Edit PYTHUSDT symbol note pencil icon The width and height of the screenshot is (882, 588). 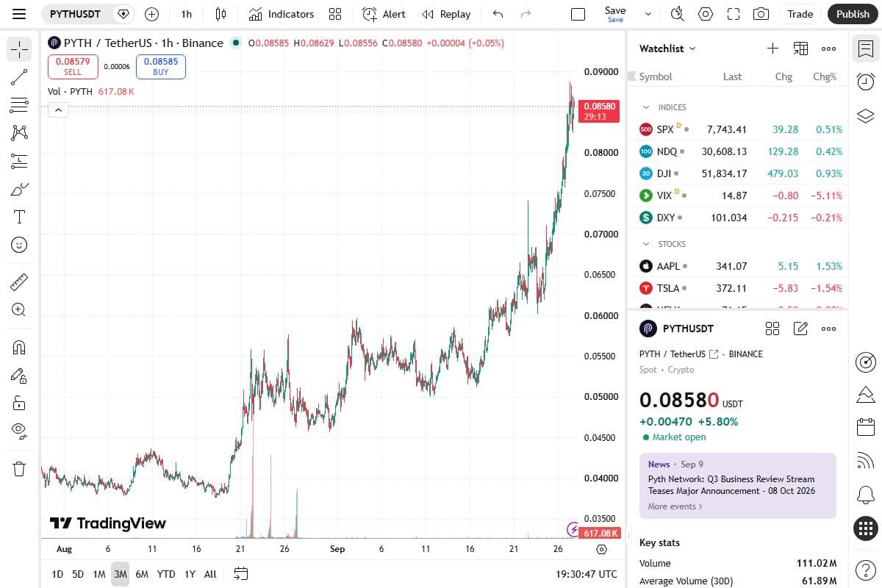[800, 329]
